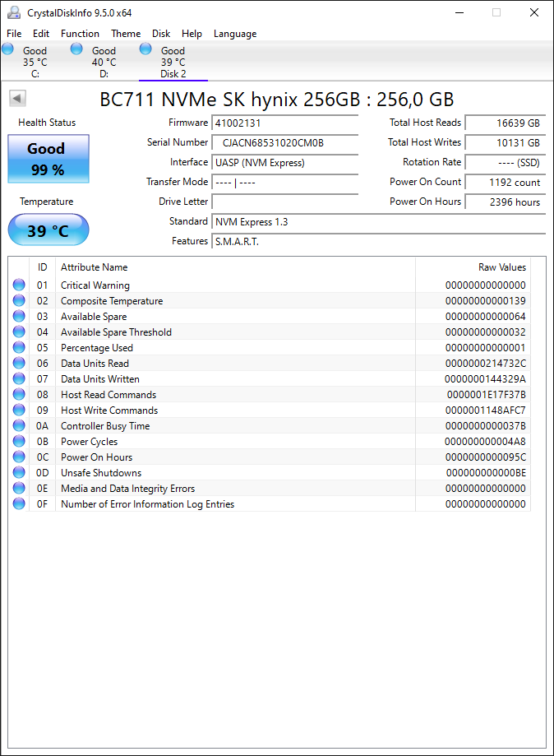Click the Total Host Reads value 16639 GB
The height and width of the screenshot is (756, 554).
(x=506, y=123)
